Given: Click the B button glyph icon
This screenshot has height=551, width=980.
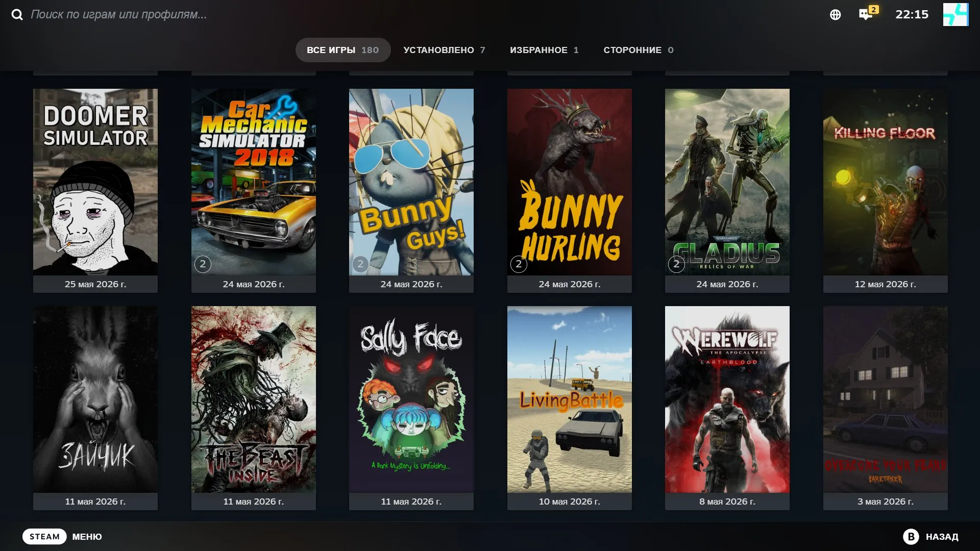Looking at the screenshot, I should pos(911,537).
